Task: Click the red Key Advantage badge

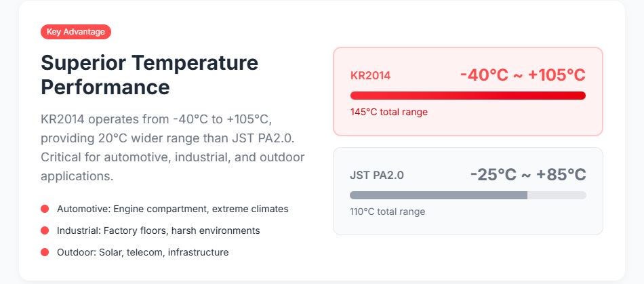Action: [75, 31]
